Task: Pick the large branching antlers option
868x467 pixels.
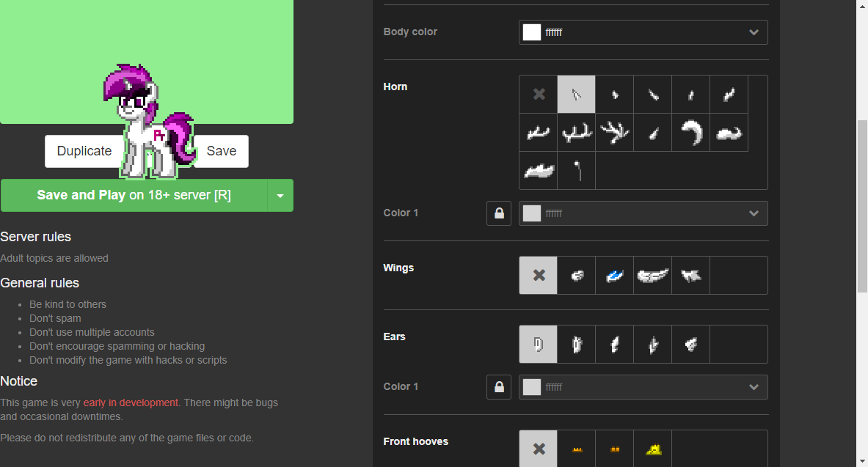Action: click(x=614, y=132)
